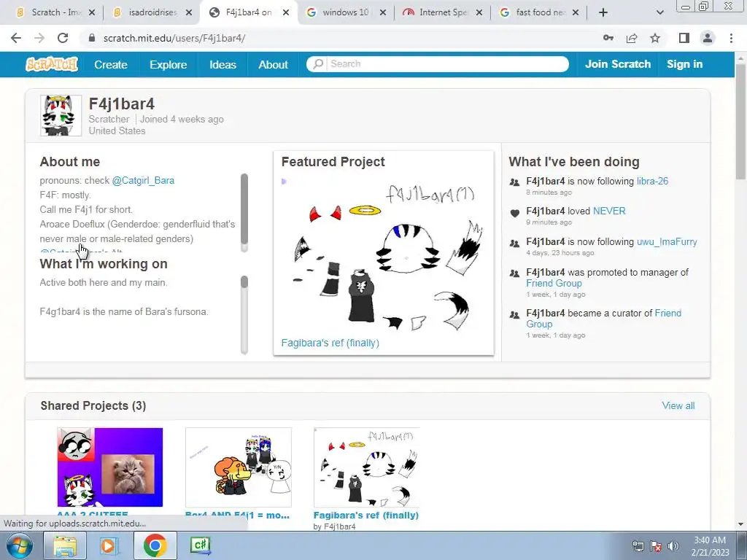Image resolution: width=747 pixels, height=560 pixels.
Task: Bookmark this page with the star icon
Action: (655, 38)
